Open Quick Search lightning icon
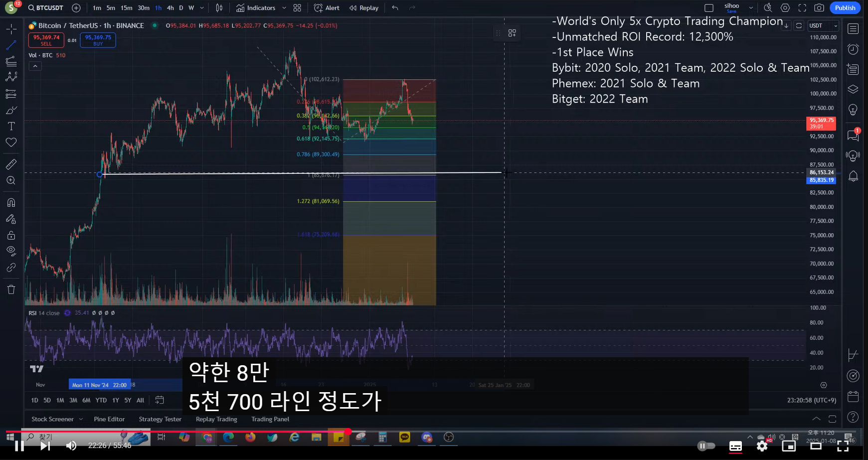The image size is (868, 460). click(768, 8)
